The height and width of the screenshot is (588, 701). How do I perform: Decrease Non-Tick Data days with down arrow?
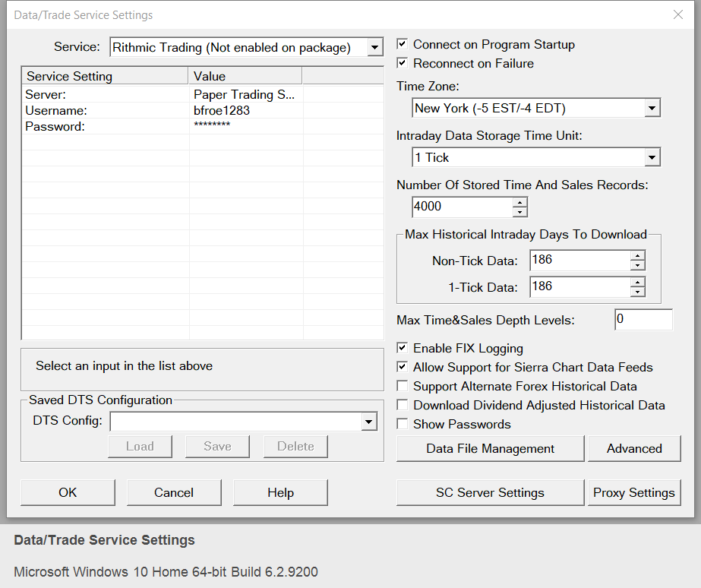(637, 265)
